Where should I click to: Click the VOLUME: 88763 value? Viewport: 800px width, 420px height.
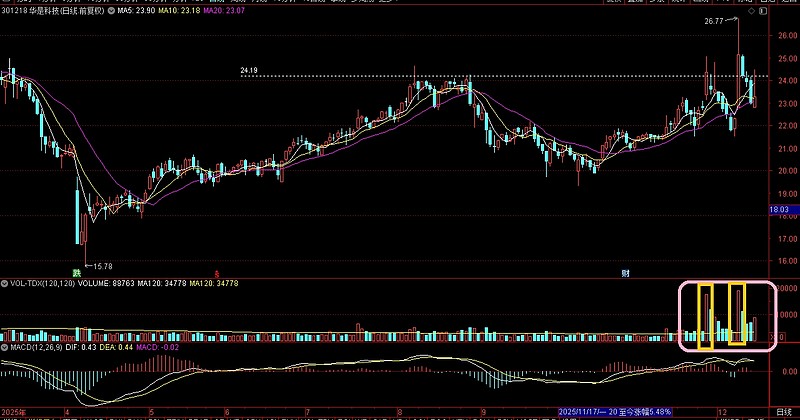click(106, 283)
